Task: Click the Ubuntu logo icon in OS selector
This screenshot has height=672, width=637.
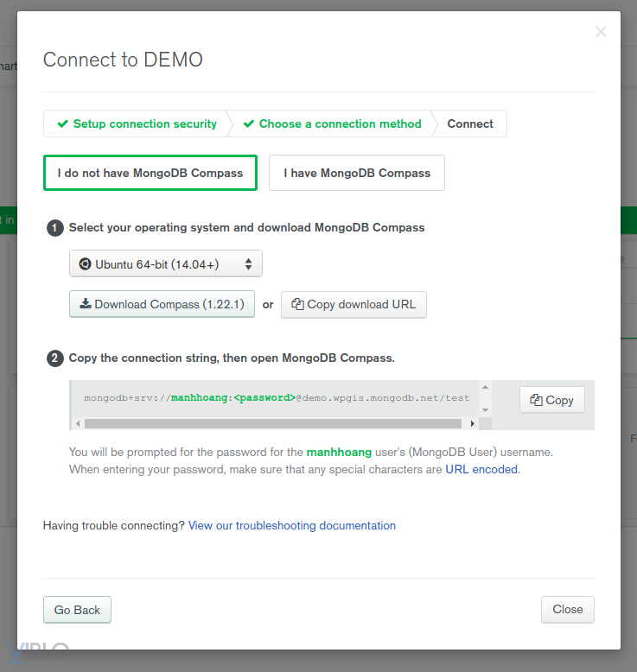Action: tap(85, 263)
